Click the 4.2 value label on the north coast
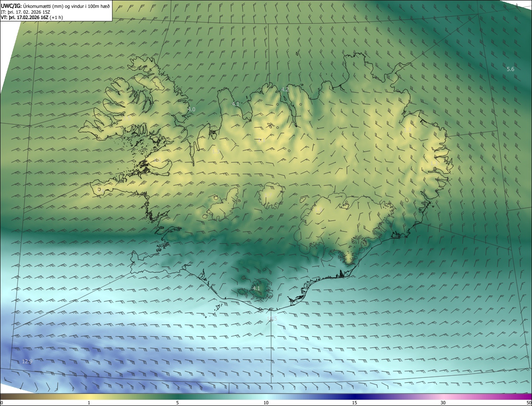The height and width of the screenshot is (406, 532). coord(285,89)
